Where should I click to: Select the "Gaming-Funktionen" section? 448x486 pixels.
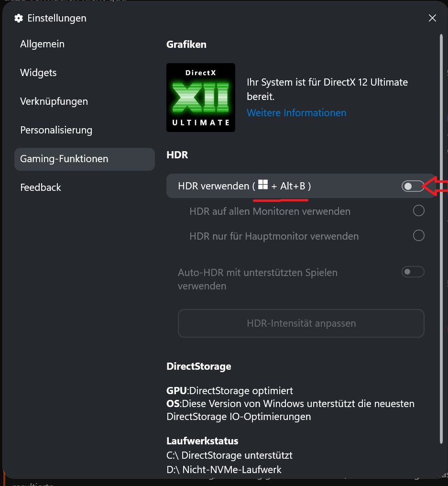[64, 159]
